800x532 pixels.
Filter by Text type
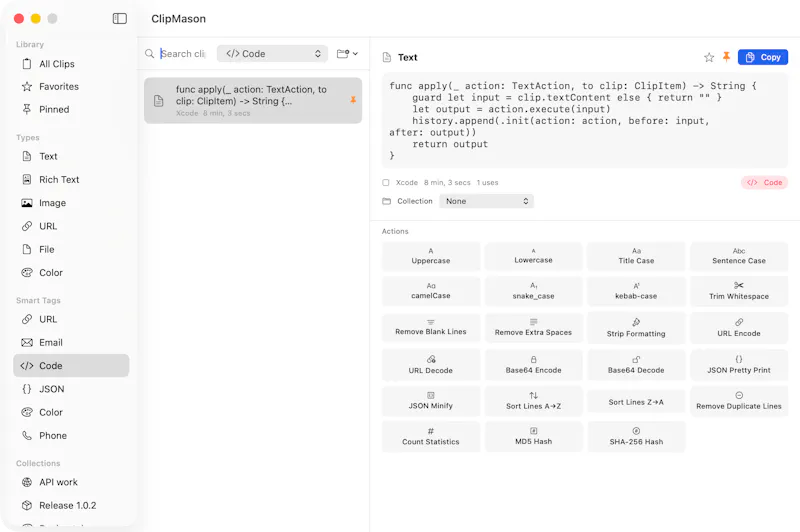pos(71,156)
